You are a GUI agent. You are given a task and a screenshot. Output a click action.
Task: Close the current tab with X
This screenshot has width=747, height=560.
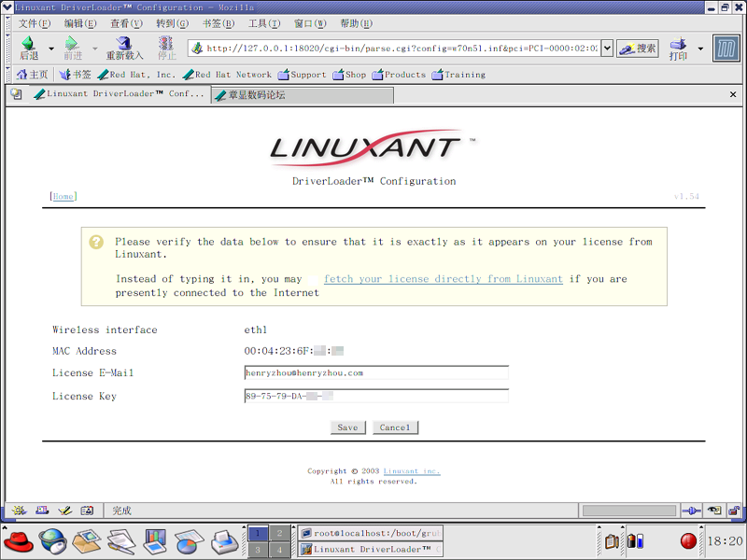tap(733, 95)
